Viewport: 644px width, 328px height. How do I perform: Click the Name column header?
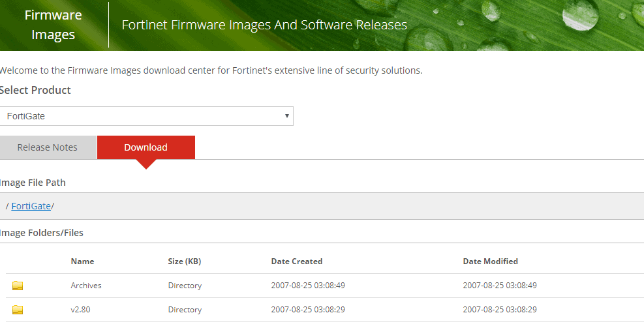point(83,261)
